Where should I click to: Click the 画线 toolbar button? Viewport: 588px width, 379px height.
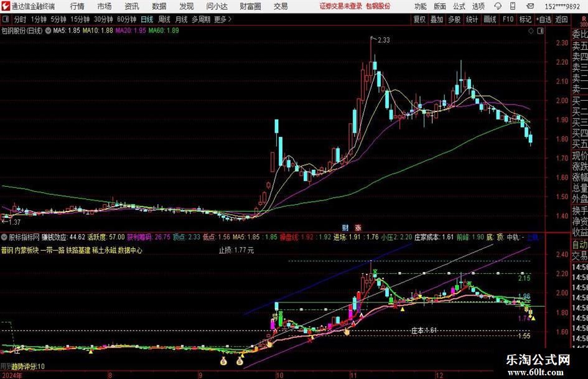(490, 19)
